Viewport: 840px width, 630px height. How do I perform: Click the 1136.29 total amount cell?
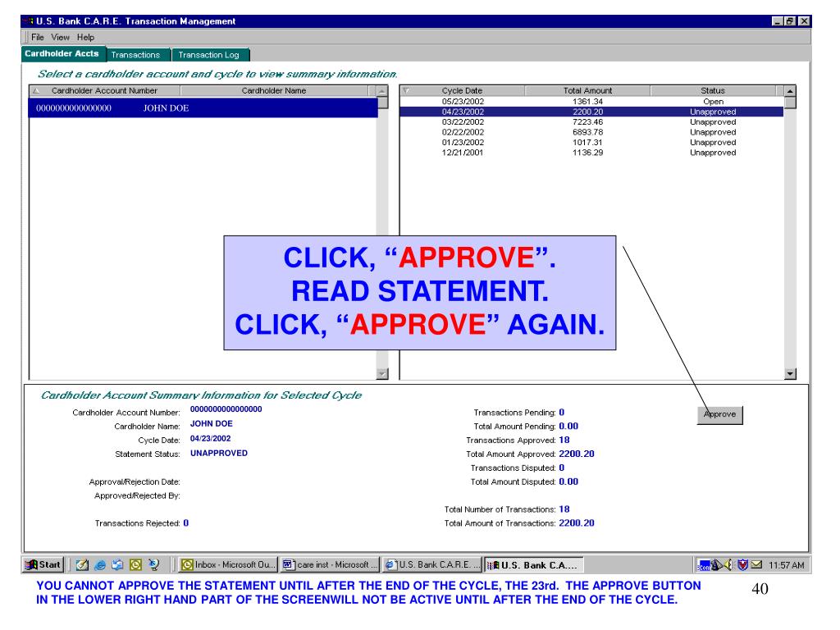point(587,152)
